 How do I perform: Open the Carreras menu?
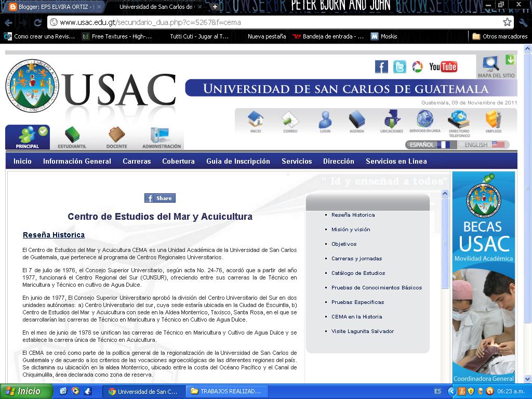tap(136, 162)
